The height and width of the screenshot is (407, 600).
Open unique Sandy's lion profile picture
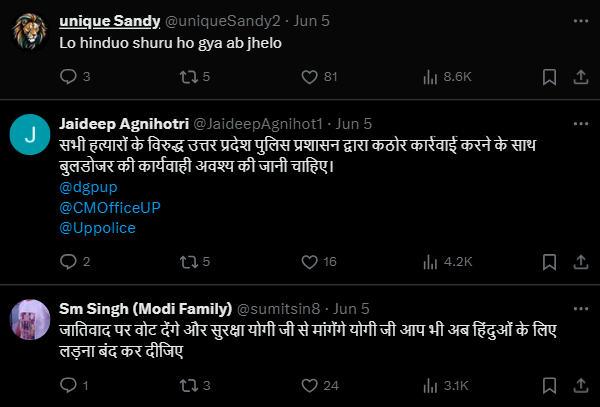pos(31,32)
